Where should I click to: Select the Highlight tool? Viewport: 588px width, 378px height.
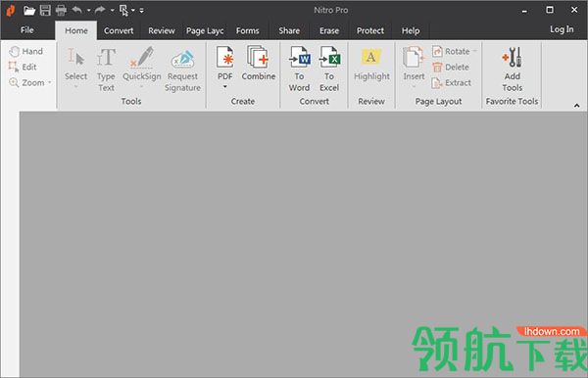pyautogui.click(x=371, y=65)
